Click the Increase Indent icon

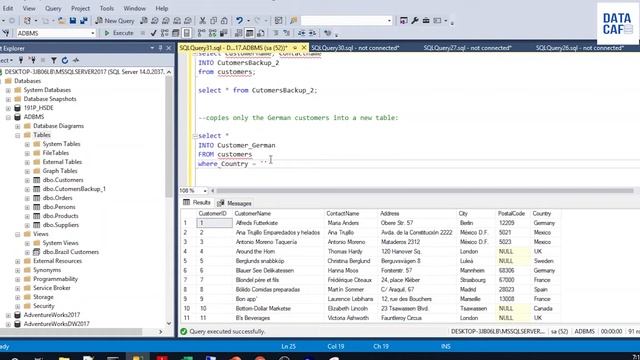coord(312,33)
